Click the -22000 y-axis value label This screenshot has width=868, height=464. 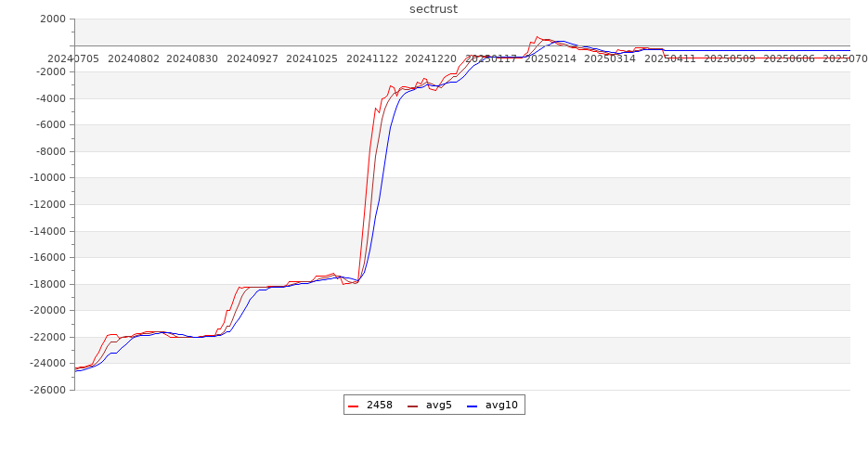click(x=46, y=337)
